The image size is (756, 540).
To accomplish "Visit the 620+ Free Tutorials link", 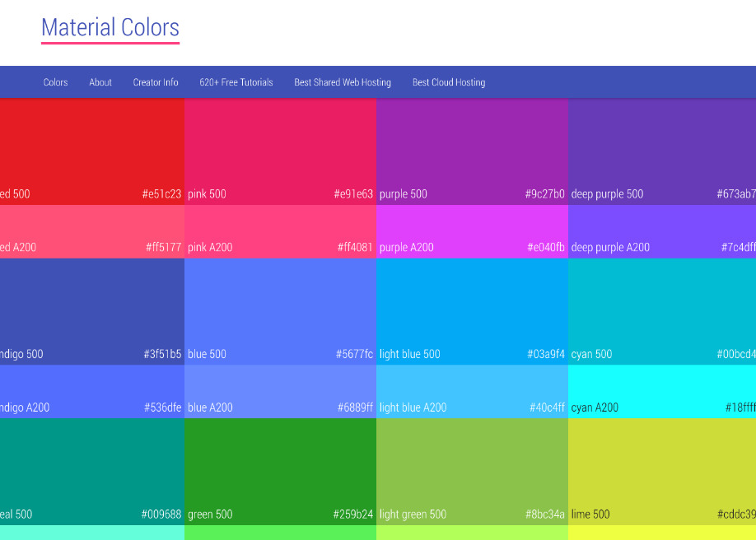I will (236, 82).
